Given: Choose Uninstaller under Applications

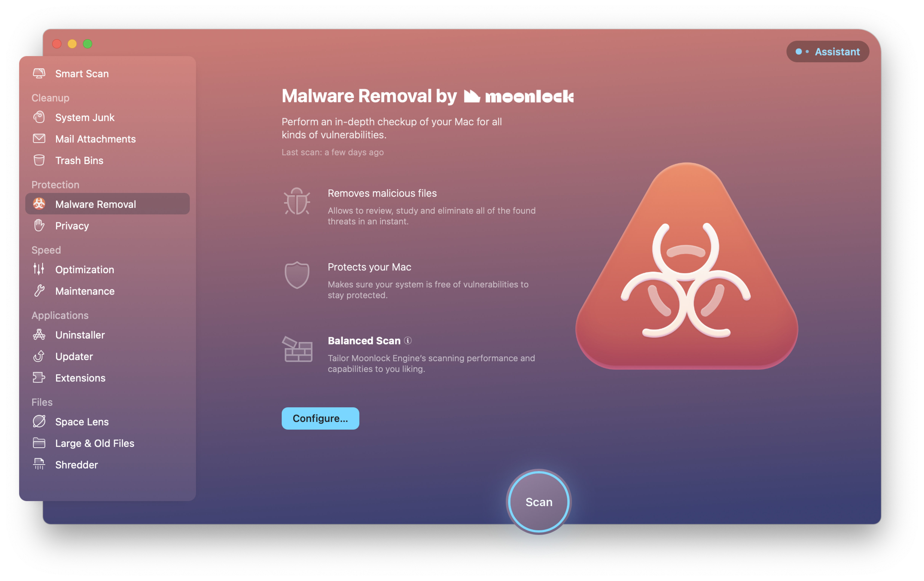Looking at the screenshot, I should (x=107, y=335).
